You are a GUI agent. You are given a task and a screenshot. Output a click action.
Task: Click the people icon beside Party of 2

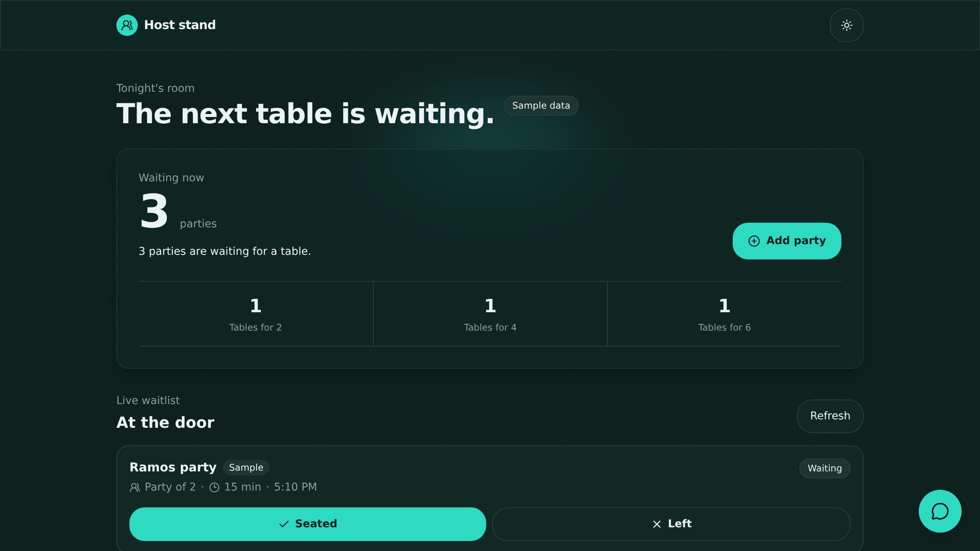coord(135,487)
